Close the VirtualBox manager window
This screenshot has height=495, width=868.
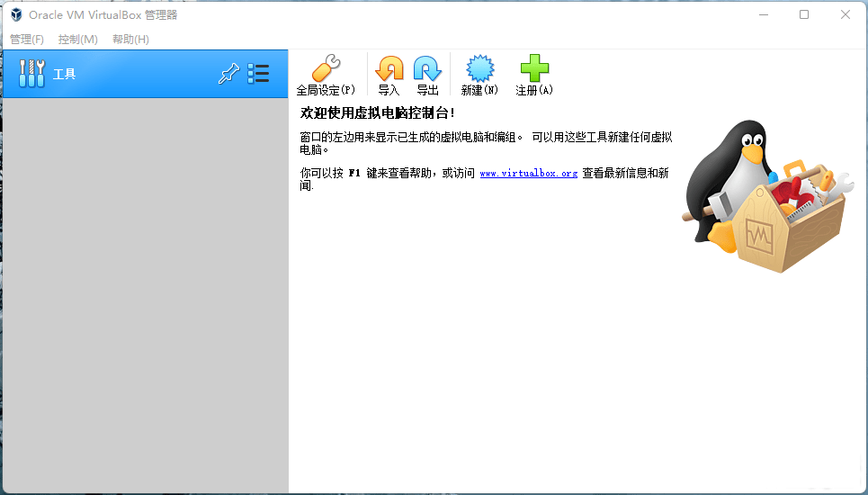click(846, 14)
